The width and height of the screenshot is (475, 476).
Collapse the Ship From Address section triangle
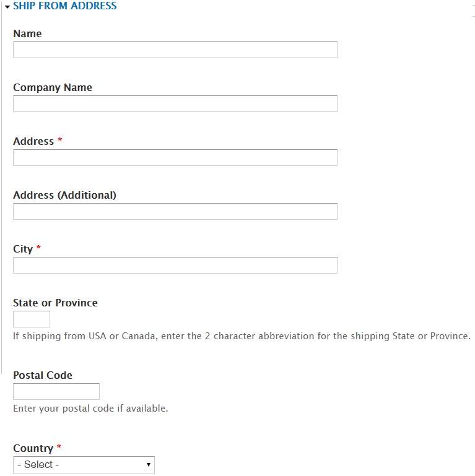[x=7, y=7]
